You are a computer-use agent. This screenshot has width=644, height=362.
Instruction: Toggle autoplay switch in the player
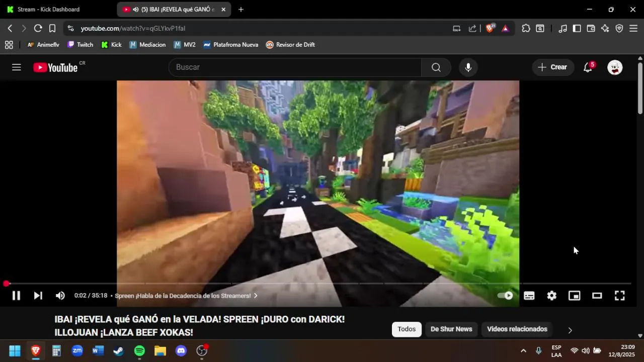[x=505, y=296]
